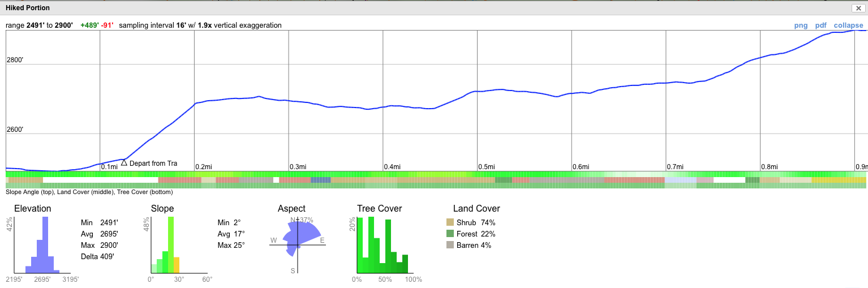This screenshot has height=288, width=868.
Task: Click the 0.2mi distance gridline label
Action: [204, 167]
